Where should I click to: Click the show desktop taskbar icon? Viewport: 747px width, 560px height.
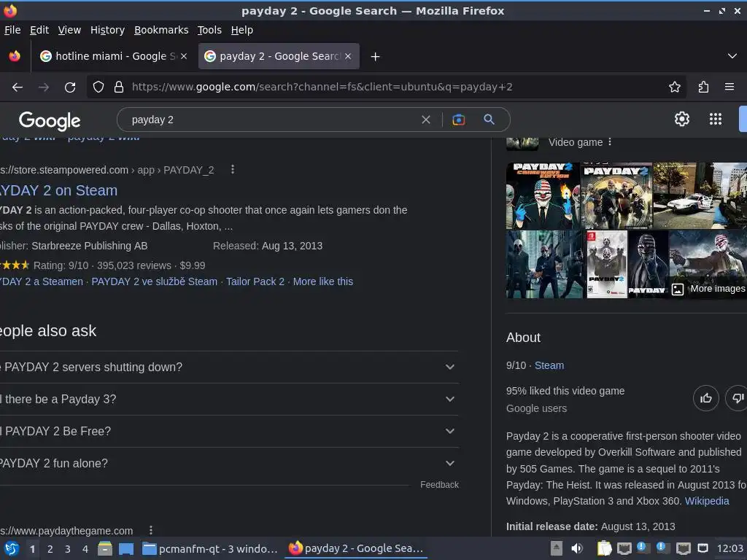coord(126,548)
